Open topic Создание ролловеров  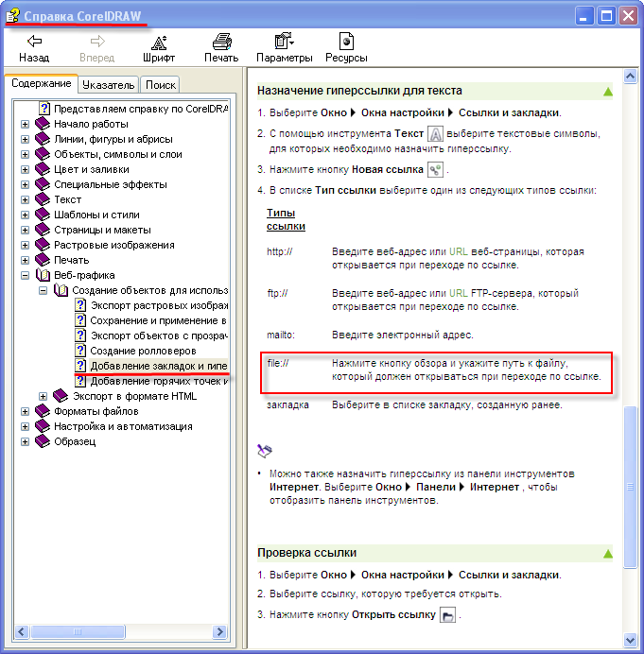tap(143, 351)
